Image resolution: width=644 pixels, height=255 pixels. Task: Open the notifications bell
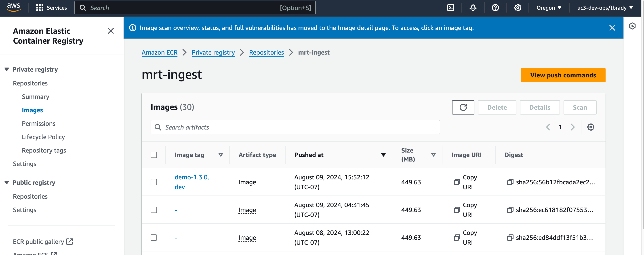click(x=473, y=8)
